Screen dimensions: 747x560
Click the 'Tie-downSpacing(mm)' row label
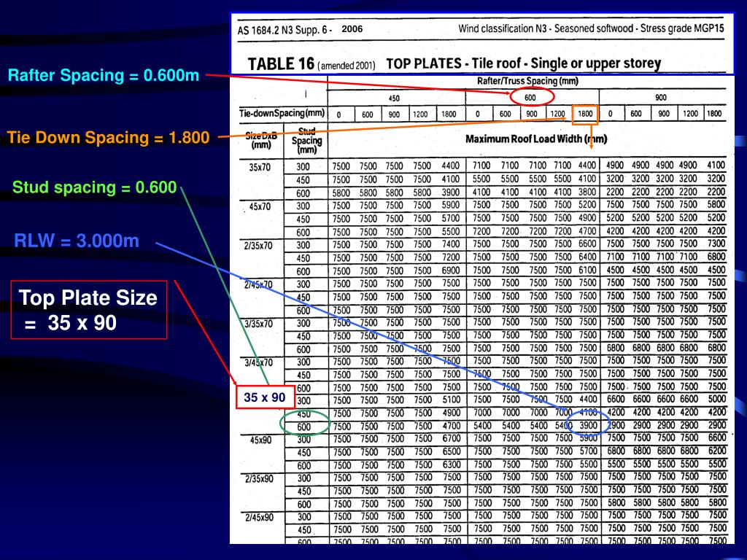tap(282, 113)
